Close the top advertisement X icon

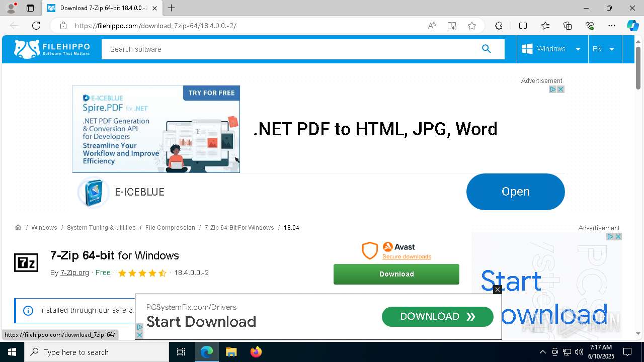(x=560, y=89)
